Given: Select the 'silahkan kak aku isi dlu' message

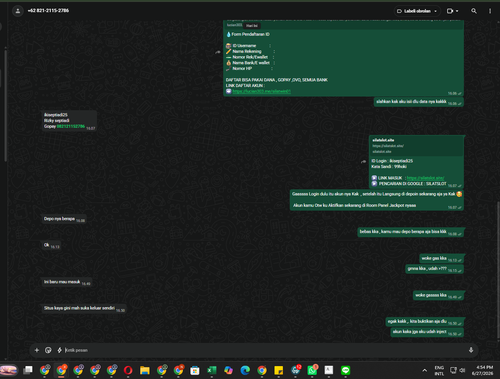Looking at the screenshot, I should pyautogui.click(x=419, y=102).
